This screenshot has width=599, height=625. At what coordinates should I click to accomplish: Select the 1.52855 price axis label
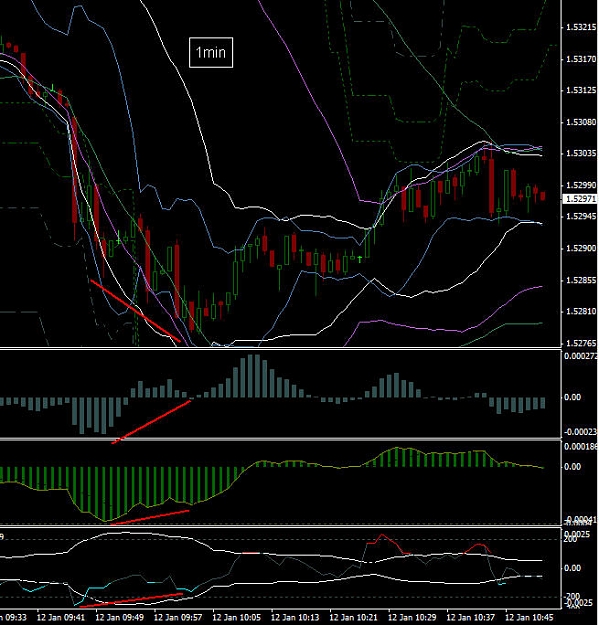tap(581, 280)
